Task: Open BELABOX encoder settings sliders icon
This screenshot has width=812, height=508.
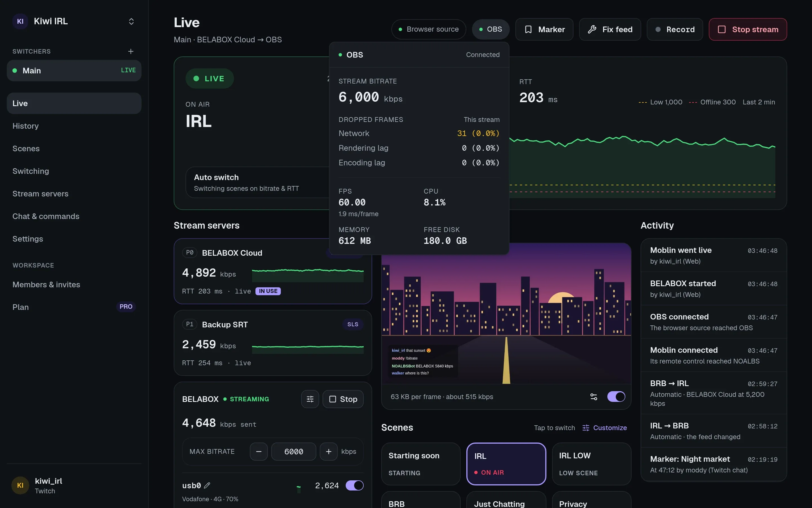Action: click(x=310, y=399)
